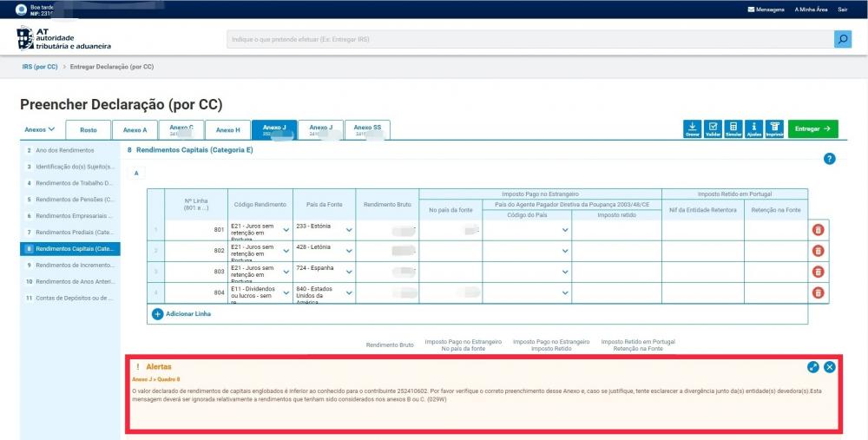Viewport: 868px width, 440px height.
Task: Switch to the Rosto tab
Action: tap(88, 130)
